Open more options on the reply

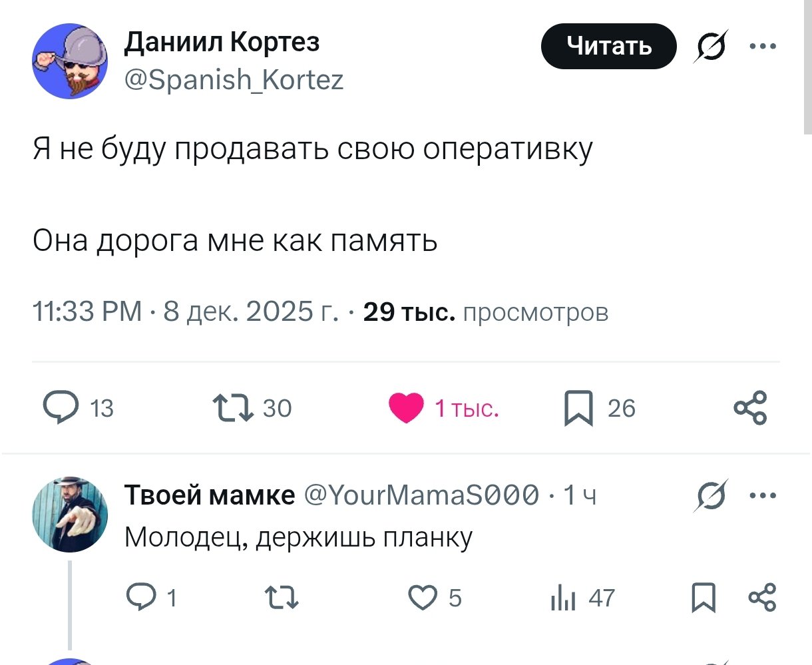click(763, 495)
